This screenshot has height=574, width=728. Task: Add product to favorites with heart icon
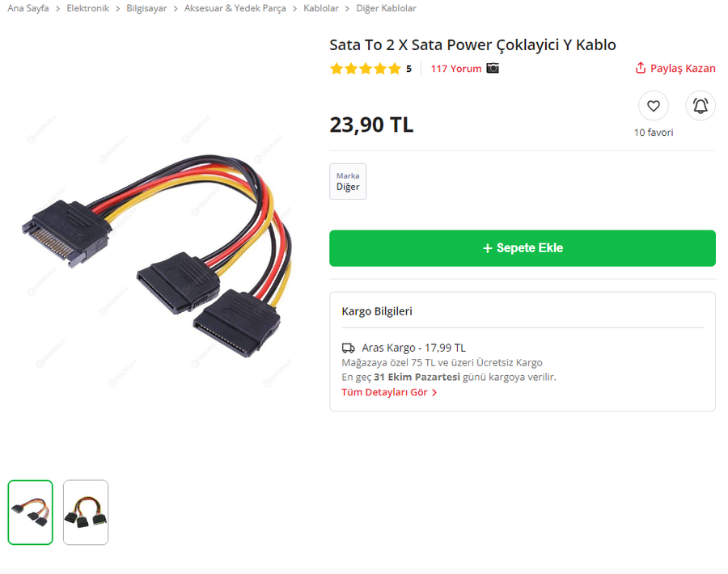click(654, 106)
